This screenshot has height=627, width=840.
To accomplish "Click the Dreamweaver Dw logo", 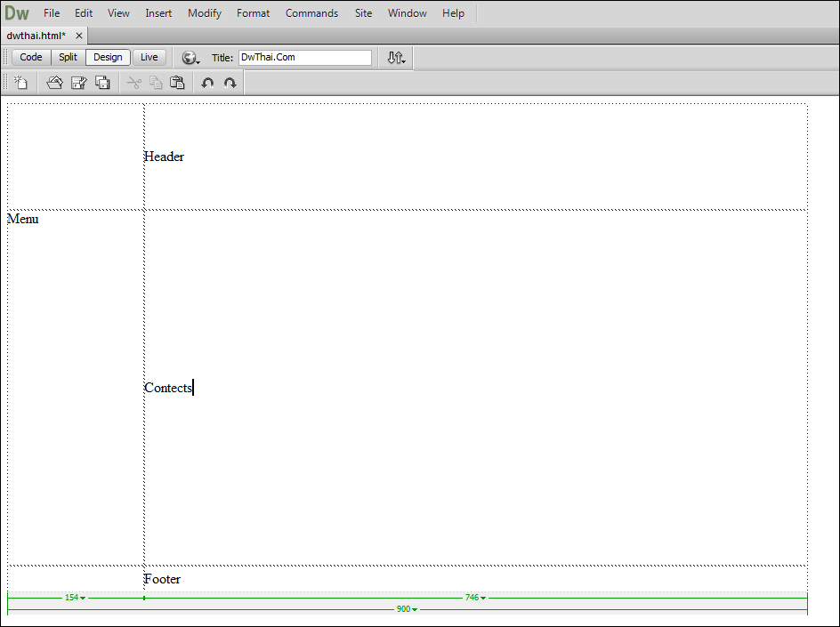I will pos(17,13).
